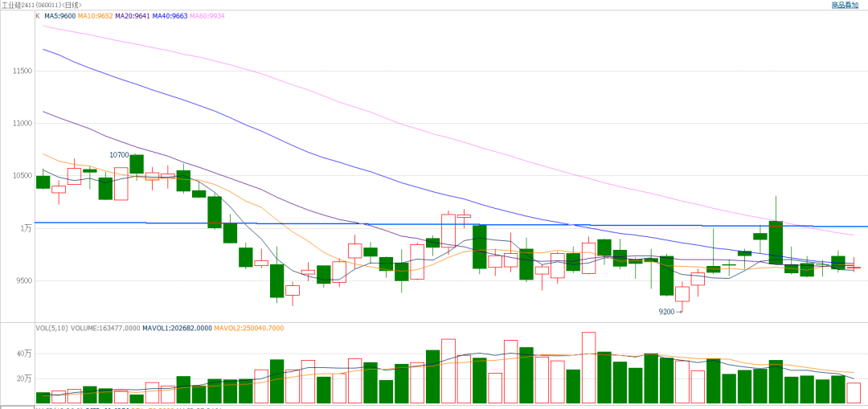Click the 9500 price axis label
Image resolution: width=868 pixels, height=409 pixels.
tap(26, 280)
